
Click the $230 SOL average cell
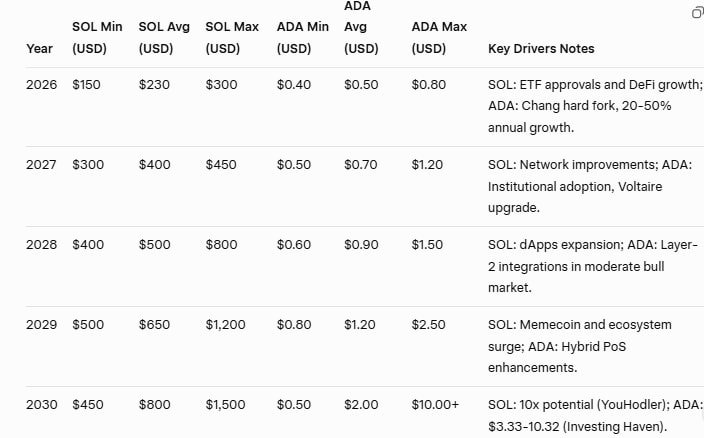click(x=154, y=85)
